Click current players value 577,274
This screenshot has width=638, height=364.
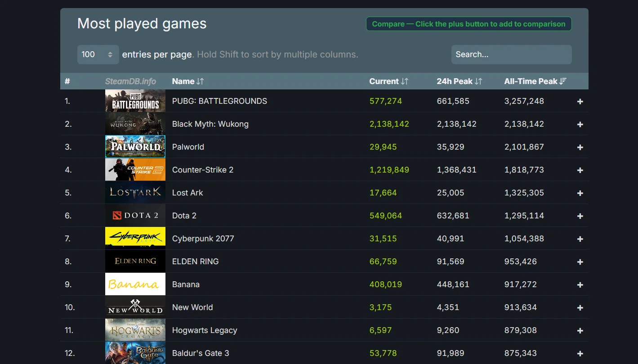pos(386,101)
